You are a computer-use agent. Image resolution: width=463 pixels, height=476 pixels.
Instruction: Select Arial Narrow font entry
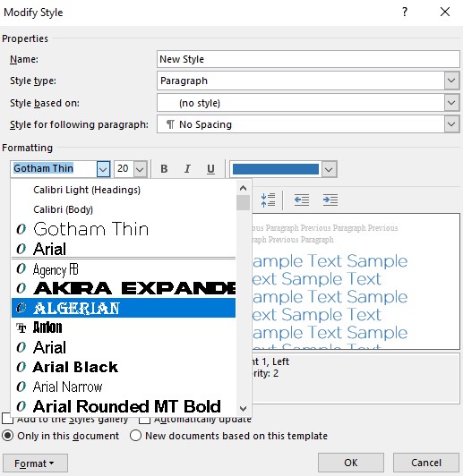pos(123,387)
